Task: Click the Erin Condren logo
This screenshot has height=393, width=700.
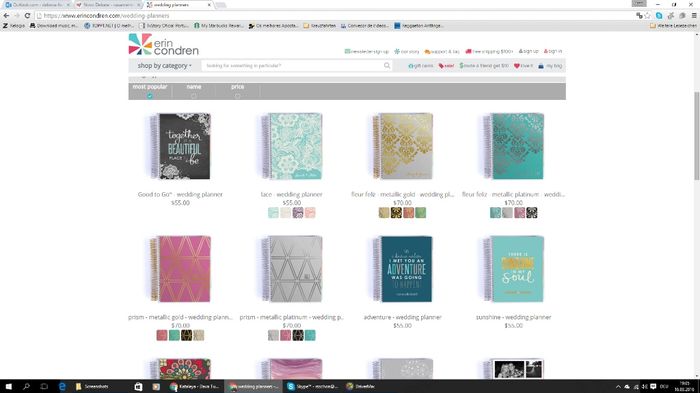Action: [163, 45]
